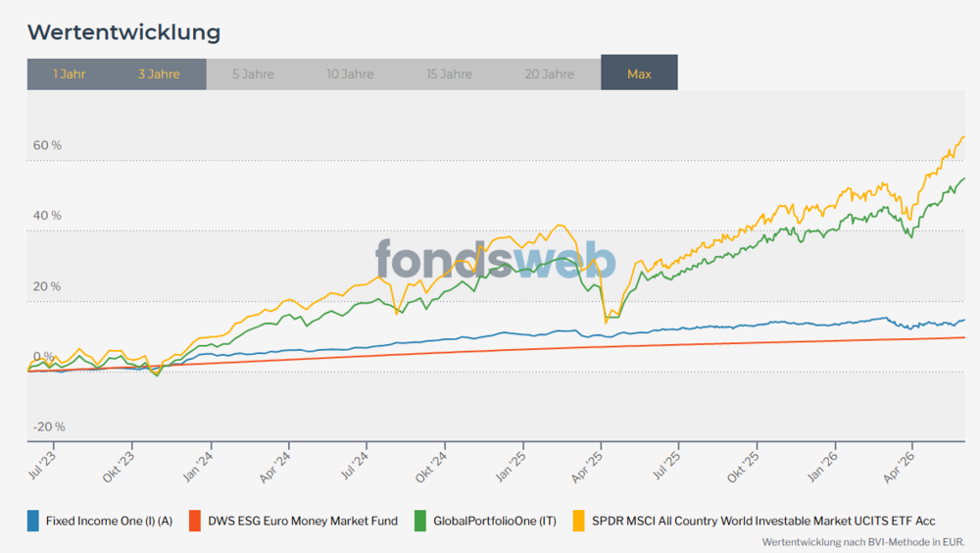This screenshot has height=553, width=980.
Task: Click the green GlobalPortfolioOne legend swatch
Action: (x=420, y=521)
